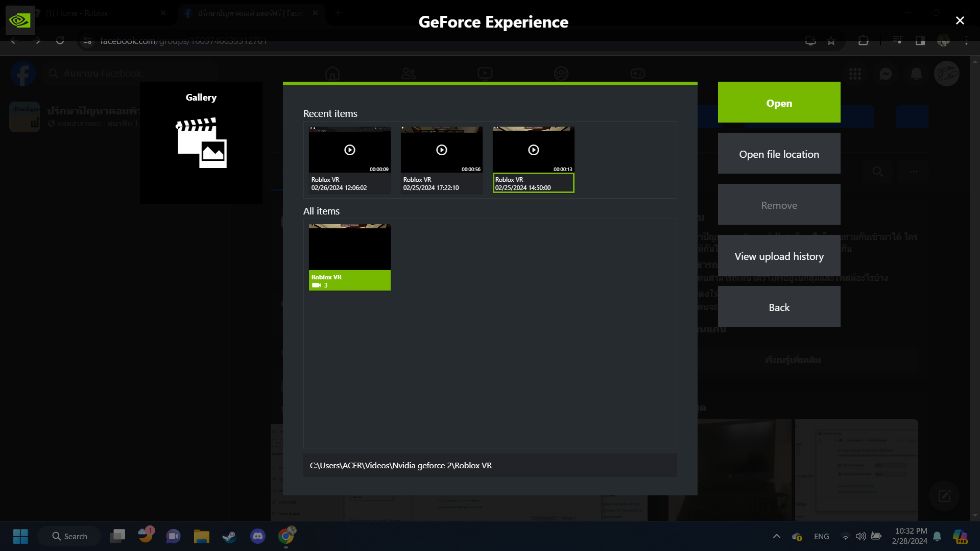Click the Remove button
This screenshot has height=551, width=980.
tap(779, 205)
